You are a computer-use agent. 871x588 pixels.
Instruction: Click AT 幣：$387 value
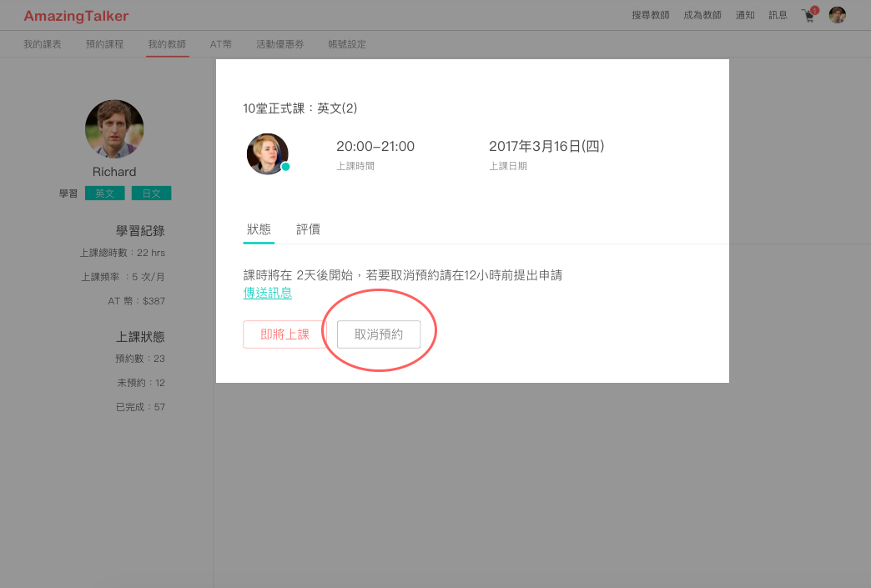pos(136,301)
